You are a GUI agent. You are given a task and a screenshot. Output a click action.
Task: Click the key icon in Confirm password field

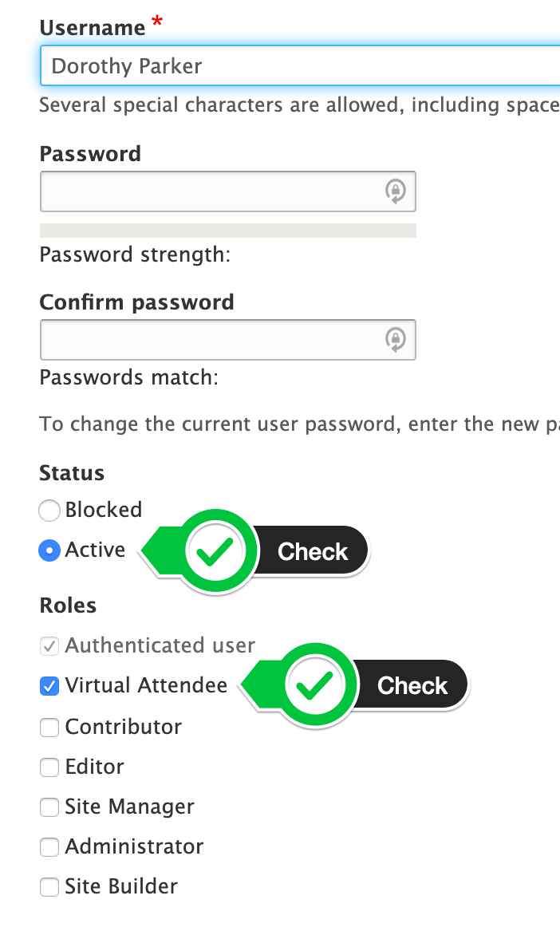coord(396,340)
